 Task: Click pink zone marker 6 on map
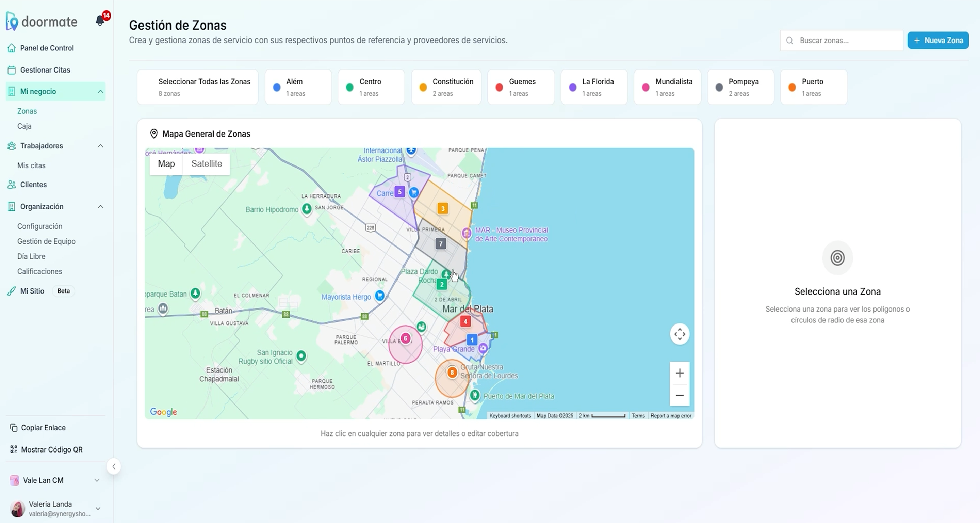(x=406, y=338)
